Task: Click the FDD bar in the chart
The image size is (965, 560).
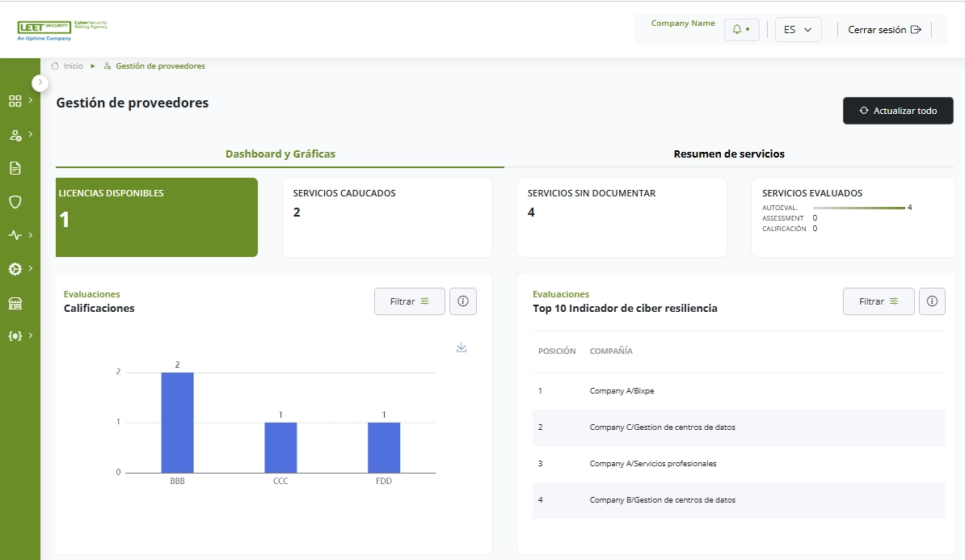Action: pos(384,448)
